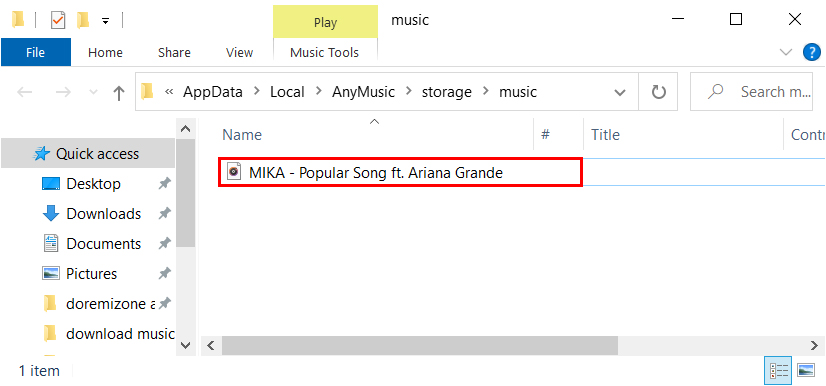Sort by the Title column header
Viewport: 826px width, 386px height.
pyautogui.click(x=683, y=135)
